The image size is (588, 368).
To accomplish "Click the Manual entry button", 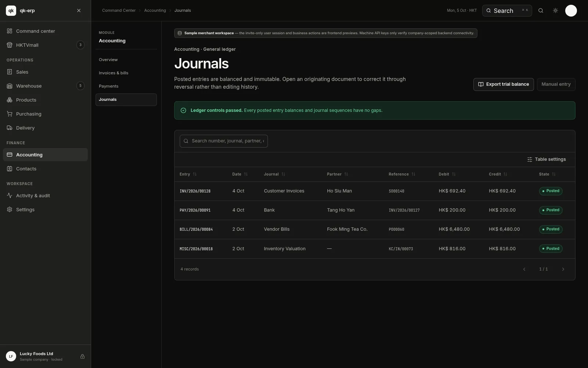I will point(556,84).
